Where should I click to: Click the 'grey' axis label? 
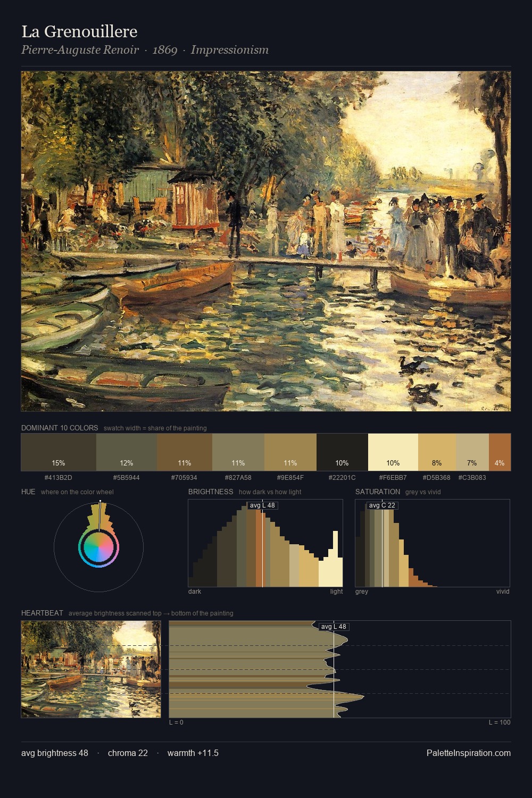(x=362, y=592)
